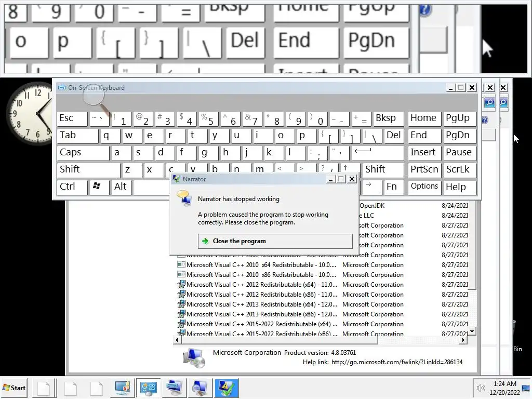This screenshot has width=532, height=399.
Task: Click the Tab key
Action: (78, 136)
